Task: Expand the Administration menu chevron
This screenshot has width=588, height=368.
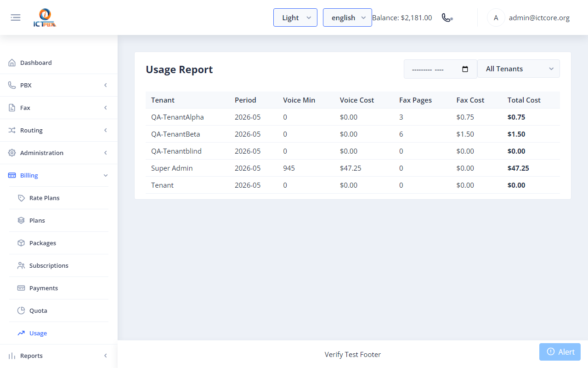Action: coord(106,153)
